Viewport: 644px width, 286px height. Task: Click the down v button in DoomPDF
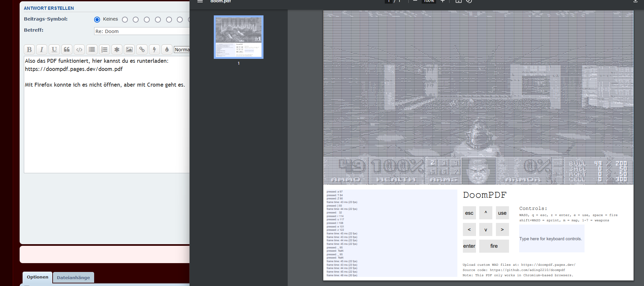click(x=486, y=229)
